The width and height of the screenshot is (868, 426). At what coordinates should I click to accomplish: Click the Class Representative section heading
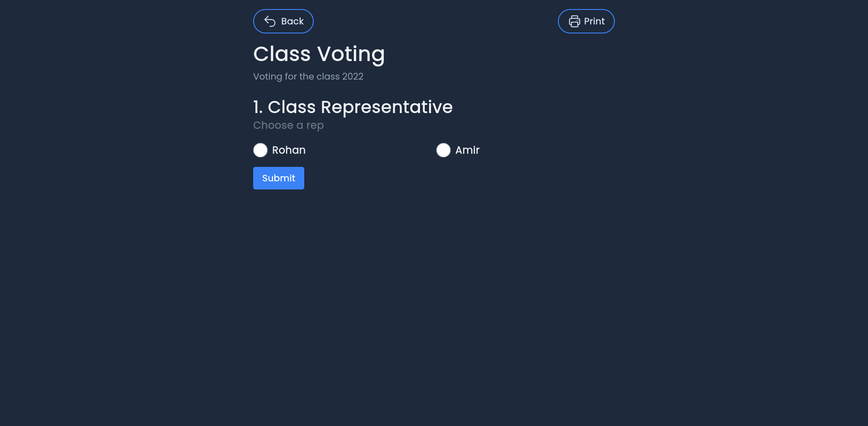click(x=353, y=107)
